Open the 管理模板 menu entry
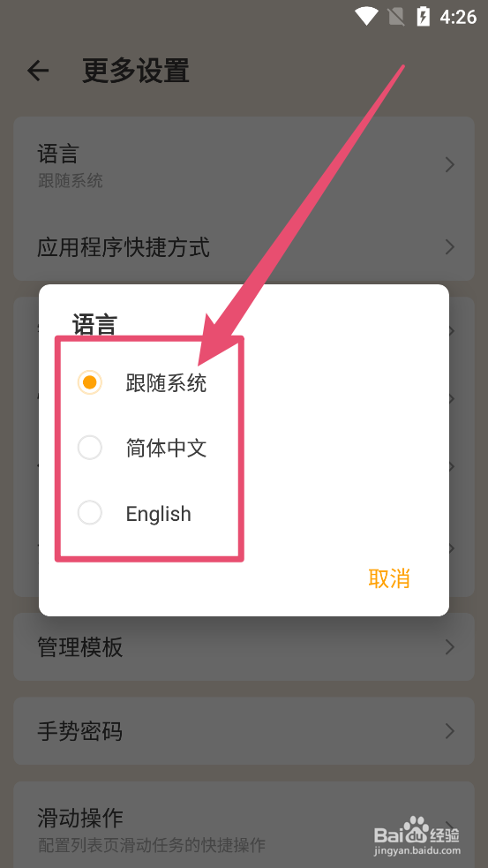 pyautogui.click(x=244, y=646)
